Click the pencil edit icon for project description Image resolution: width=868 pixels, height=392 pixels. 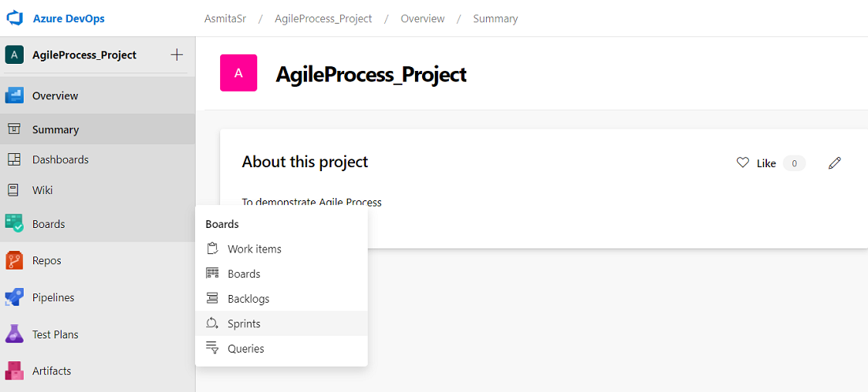click(835, 163)
